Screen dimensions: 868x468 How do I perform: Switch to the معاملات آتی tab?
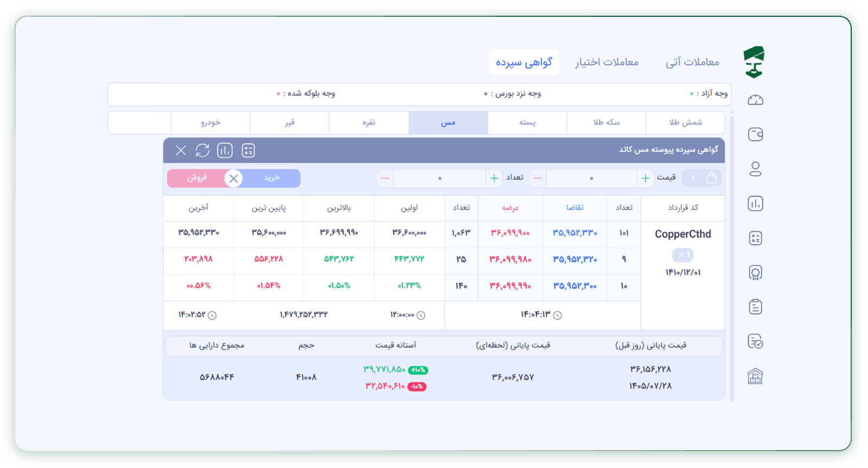point(692,62)
